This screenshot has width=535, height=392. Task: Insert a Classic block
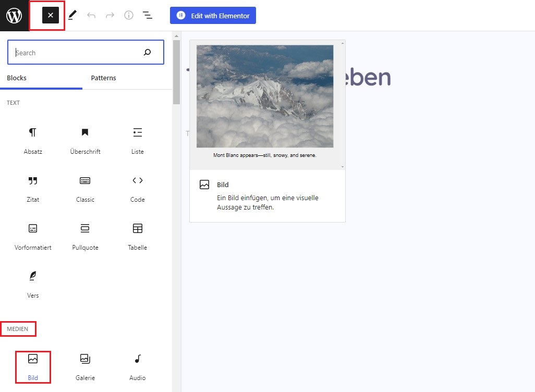click(85, 189)
